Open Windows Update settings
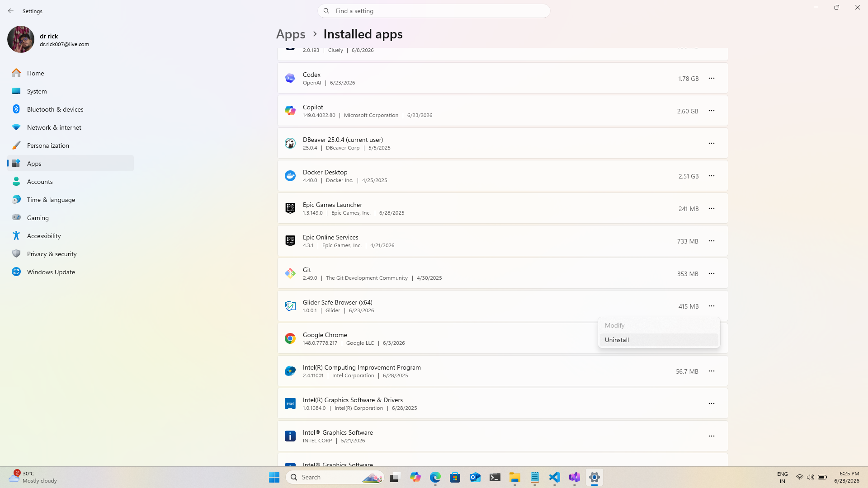Screen dimensions: 868x488 pos(71,272)
